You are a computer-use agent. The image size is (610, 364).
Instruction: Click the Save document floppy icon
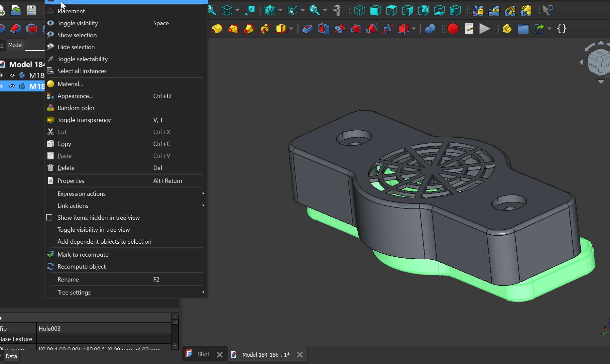click(x=31, y=10)
